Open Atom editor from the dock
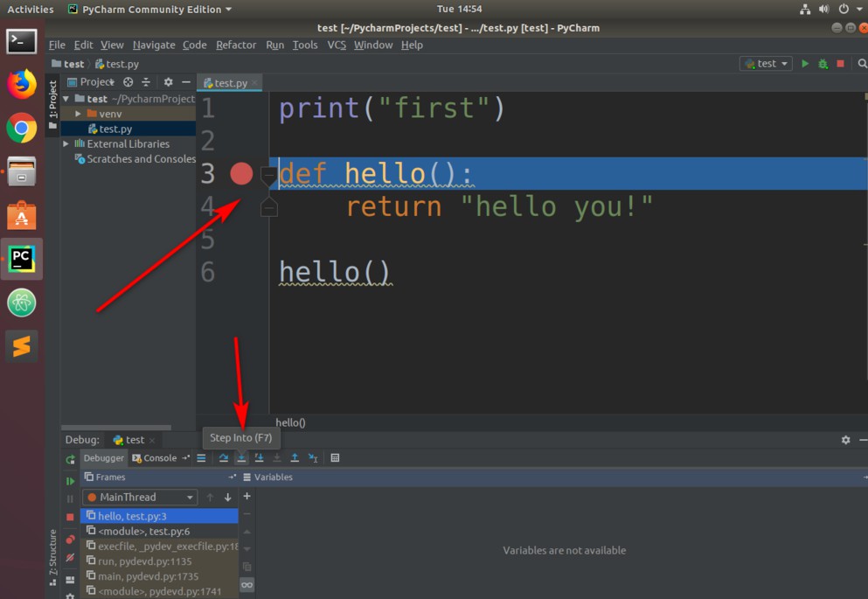868x599 pixels. tap(22, 303)
